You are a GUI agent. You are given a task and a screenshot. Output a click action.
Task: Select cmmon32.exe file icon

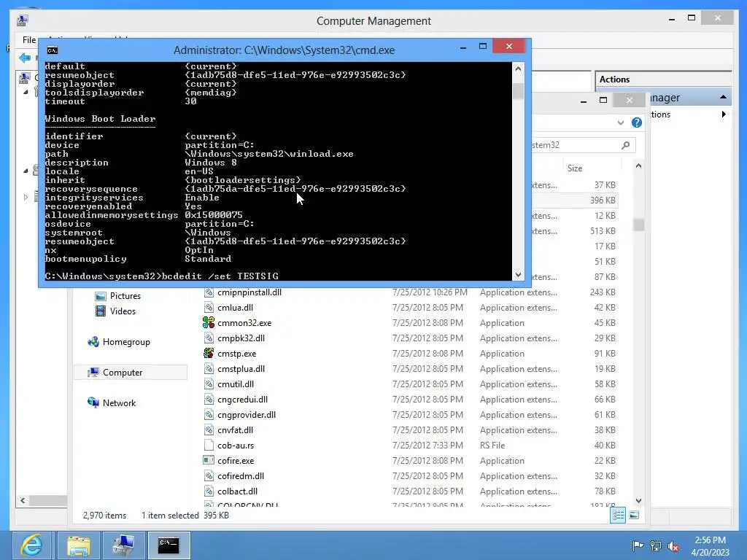[x=208, y=323]
